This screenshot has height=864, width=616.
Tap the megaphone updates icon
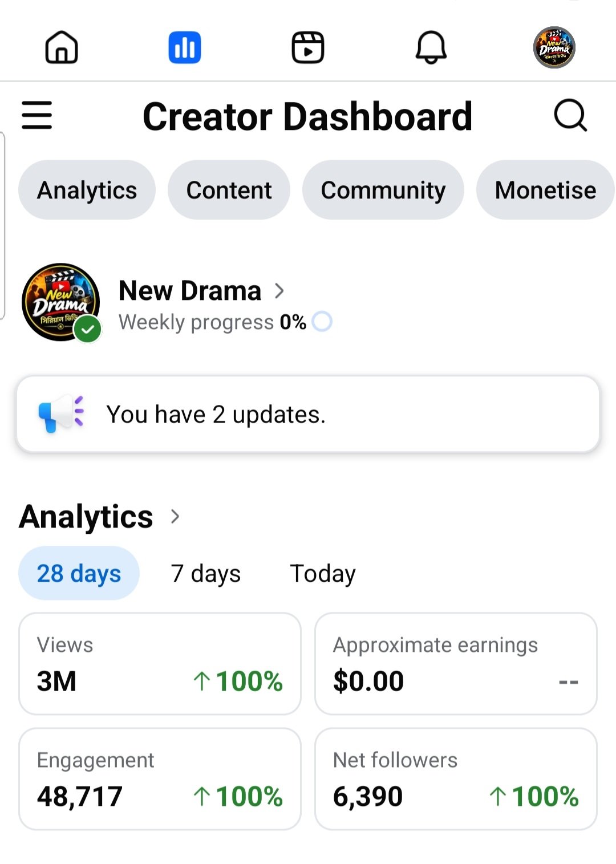[61, 413]
